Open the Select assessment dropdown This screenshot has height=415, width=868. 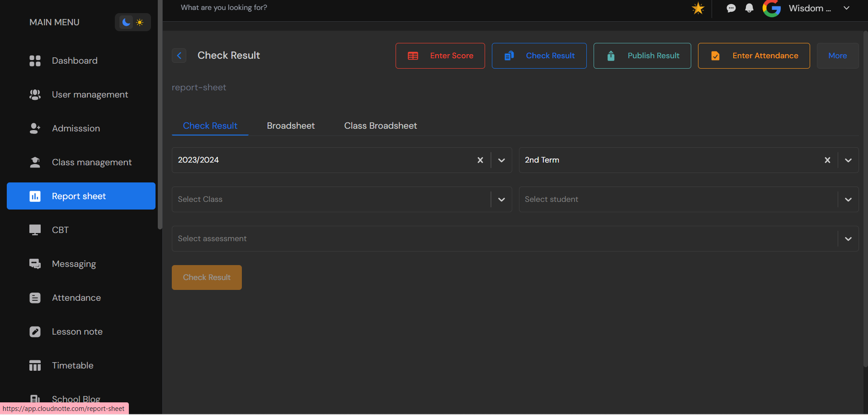coord(848,238)
